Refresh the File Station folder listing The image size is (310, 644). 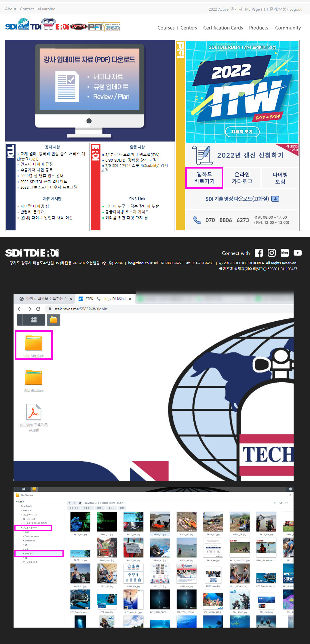(80, 503)
